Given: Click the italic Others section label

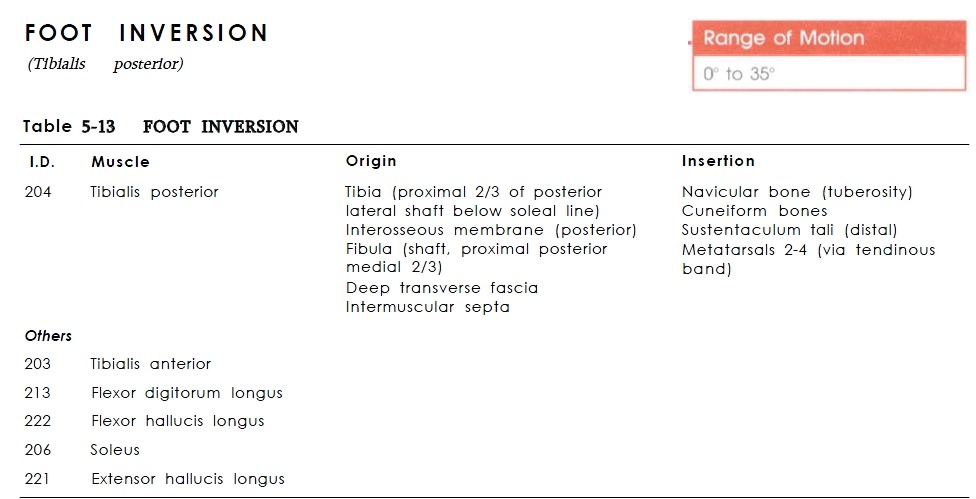Looking at the screenshot, I should [x=48, y=336].
